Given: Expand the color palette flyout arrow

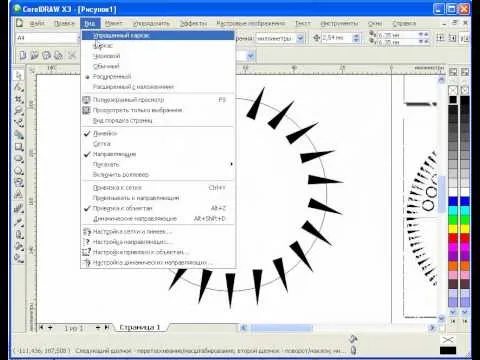Looking at the screenshot, I should [453, 321].
